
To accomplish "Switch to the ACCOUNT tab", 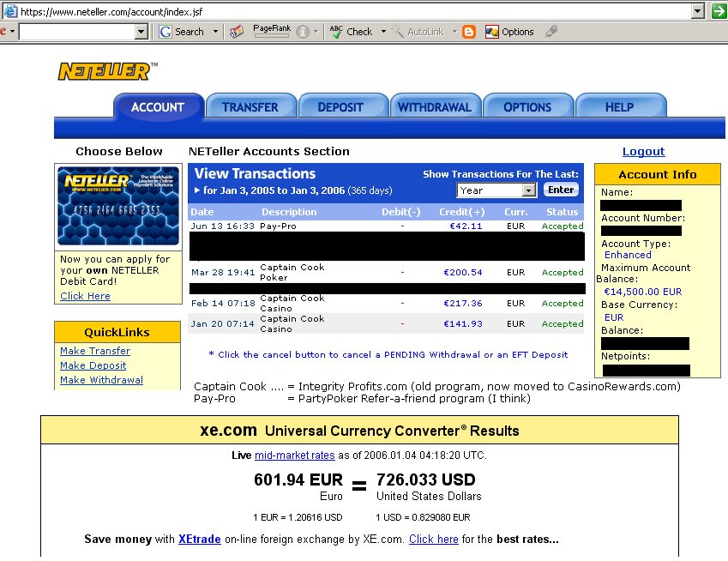I will (x=158, y=107).
